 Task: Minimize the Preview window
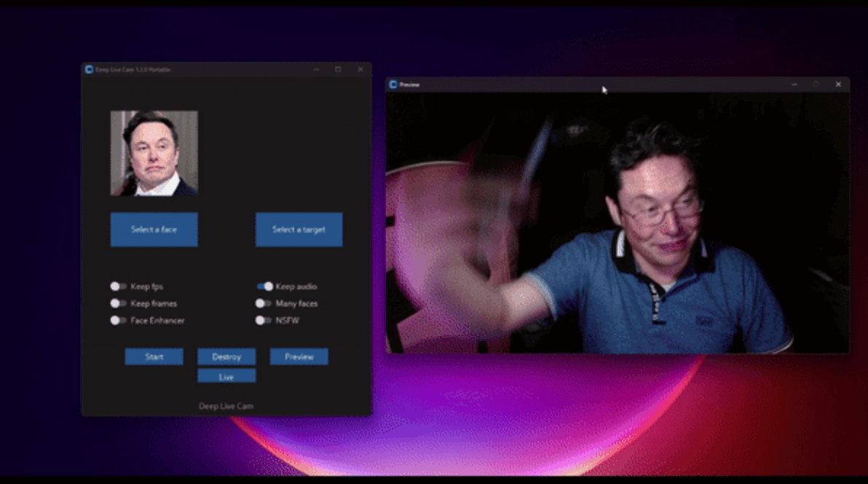(x=794, y=85)
